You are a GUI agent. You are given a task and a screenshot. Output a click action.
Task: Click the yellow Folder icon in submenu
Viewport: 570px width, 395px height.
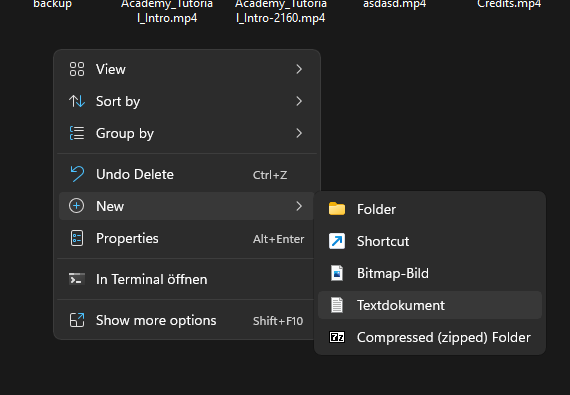337,209
